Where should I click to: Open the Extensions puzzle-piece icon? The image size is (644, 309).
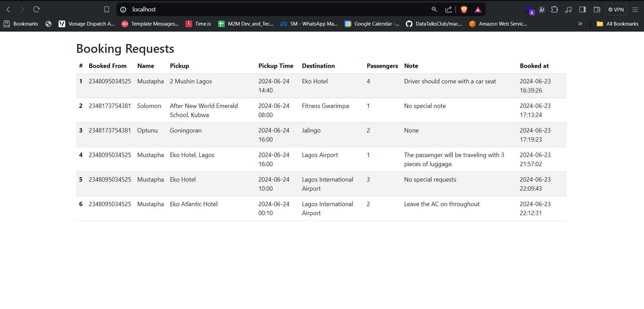[554, 9]
